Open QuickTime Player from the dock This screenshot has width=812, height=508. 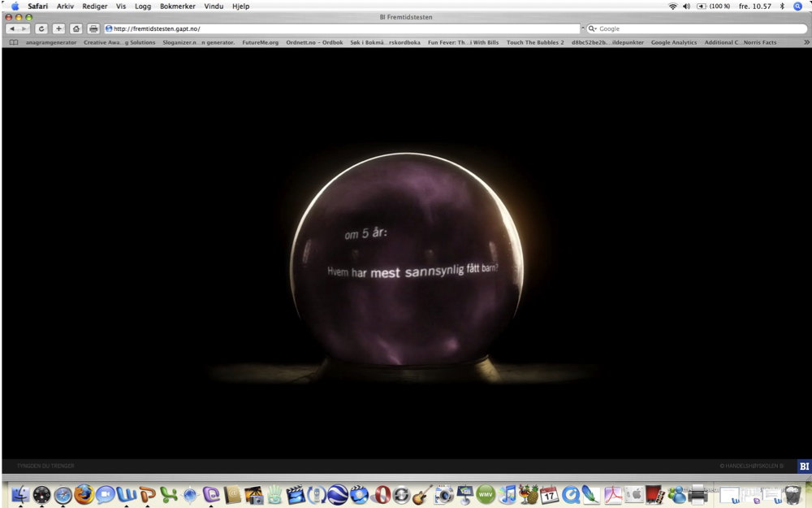(571, 495)
